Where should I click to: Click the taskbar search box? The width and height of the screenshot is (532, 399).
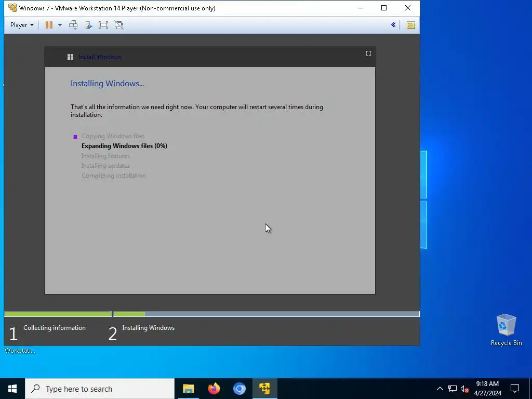[100, 389]
